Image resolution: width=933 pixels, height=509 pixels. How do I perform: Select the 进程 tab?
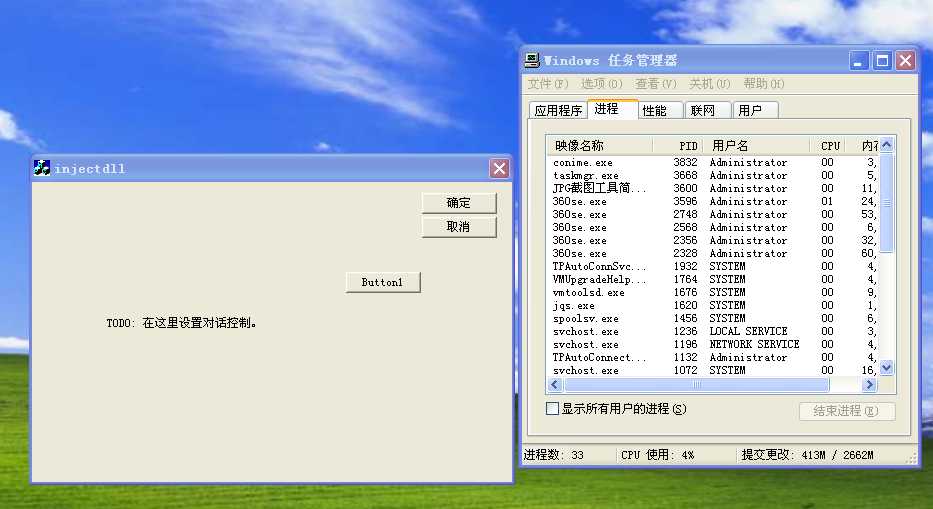(612, 109)
